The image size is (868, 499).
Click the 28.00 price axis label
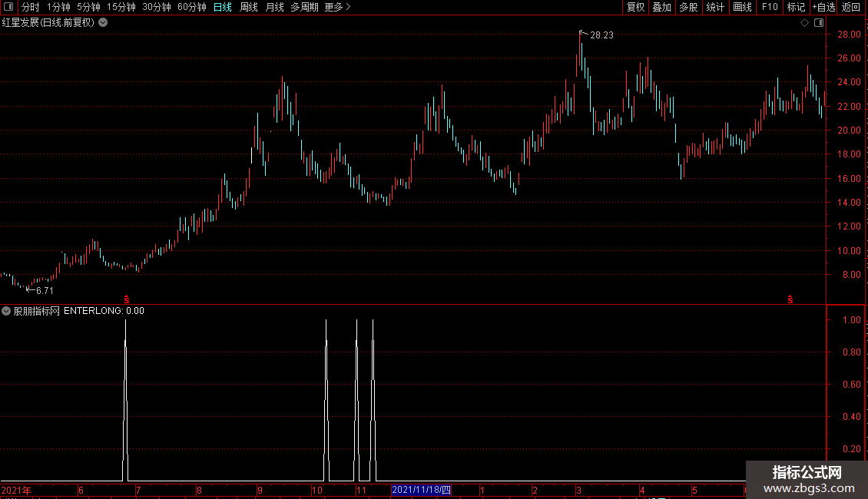pos(849,35)
